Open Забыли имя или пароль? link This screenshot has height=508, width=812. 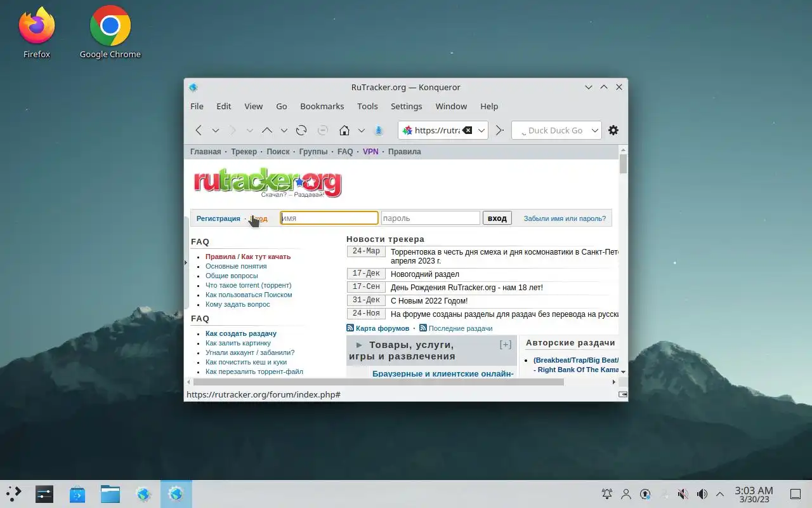pyautogui.click(x=565, y=218)
